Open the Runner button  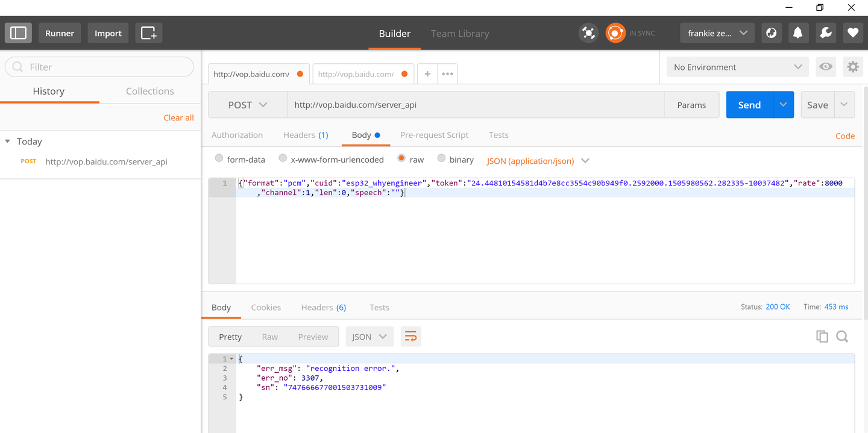click(x=60, y=33)
